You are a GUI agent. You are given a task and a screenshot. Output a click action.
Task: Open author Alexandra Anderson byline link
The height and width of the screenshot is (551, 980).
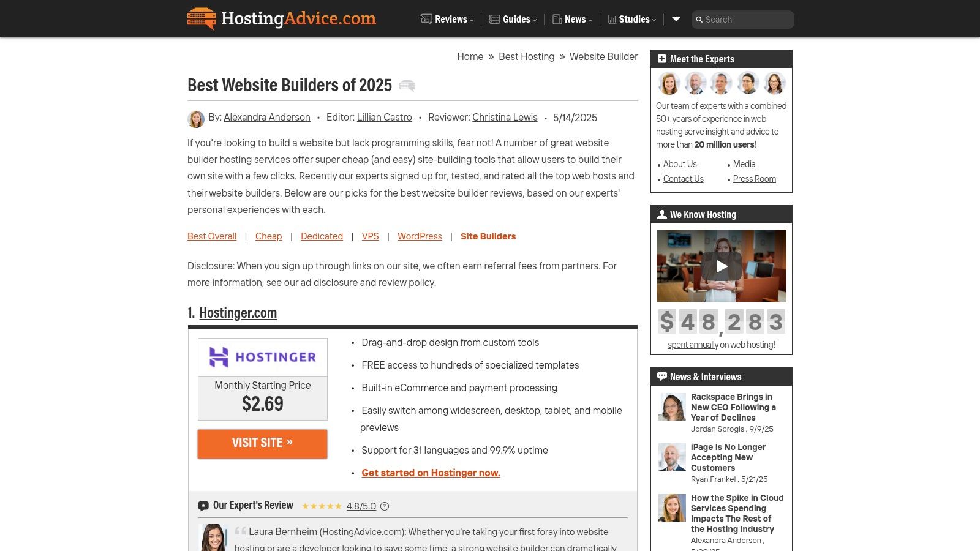pos(267,118)
